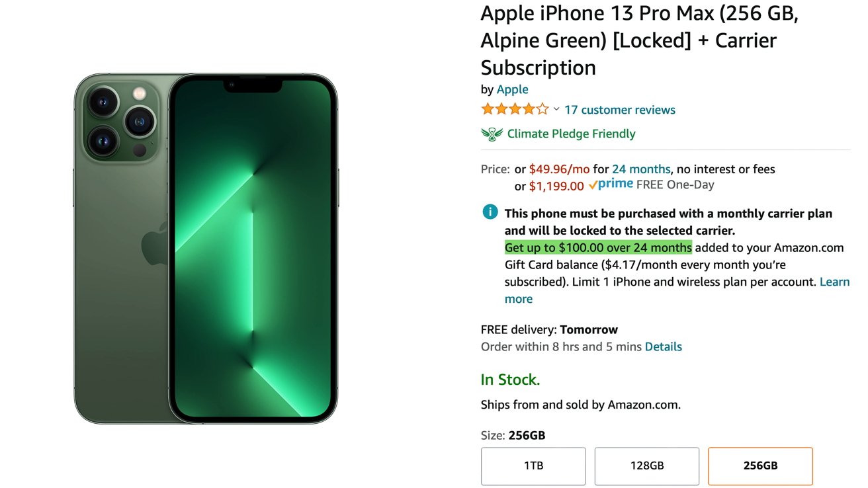Click the highlighted $100.00 gift card offer
Image resolution: width=868 pixels, height=488 pixels.
598,248
